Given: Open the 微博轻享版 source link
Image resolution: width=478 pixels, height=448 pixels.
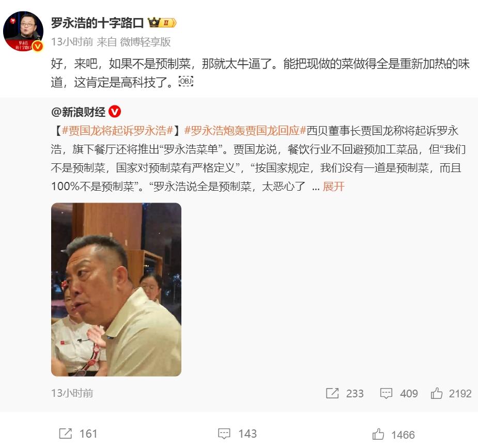Looking at the screenshot, I should pyautogui.click(x=145, y=42).
